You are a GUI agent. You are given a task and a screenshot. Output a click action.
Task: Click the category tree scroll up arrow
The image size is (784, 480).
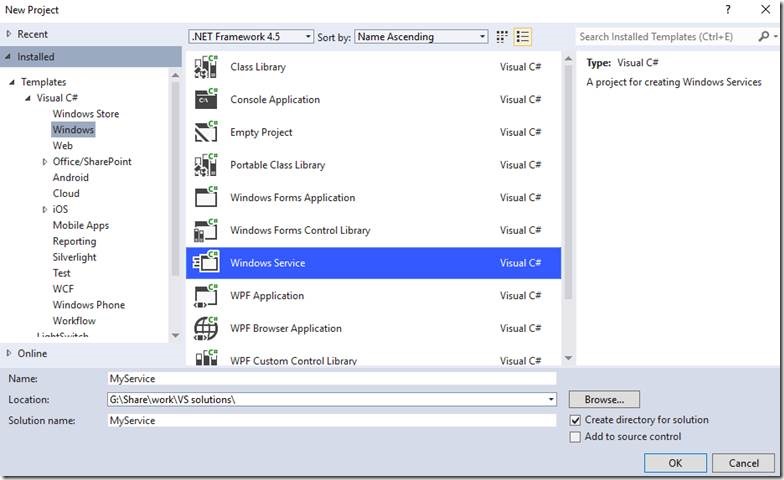(175, 75)
